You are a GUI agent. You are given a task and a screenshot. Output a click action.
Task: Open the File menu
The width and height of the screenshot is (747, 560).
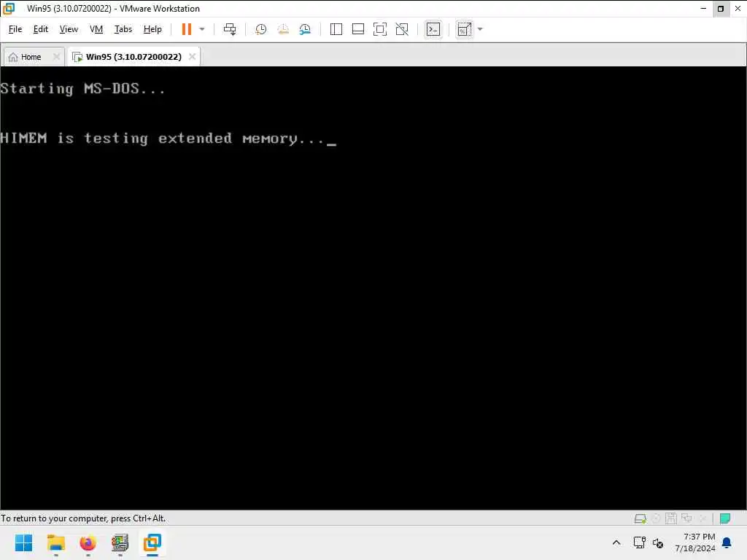tap(15, 29)
